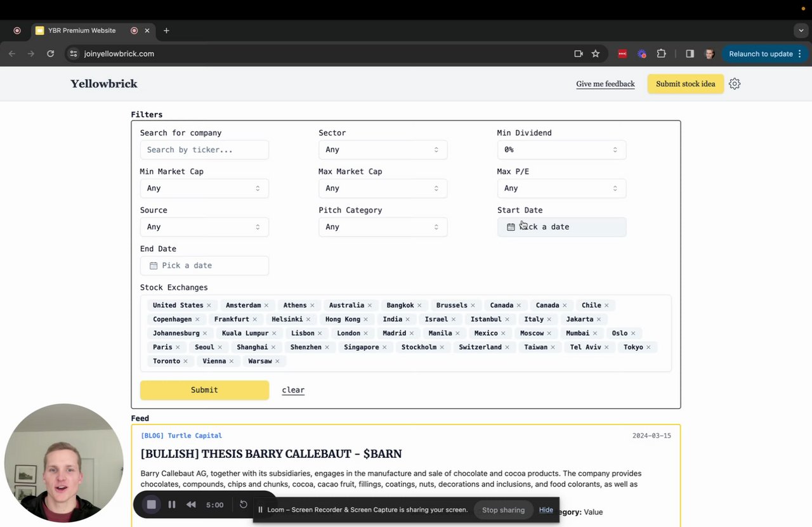Screen dimensions: 812x527
Task: Expand the Pitch Category dropdown
Action: pos(383,227)
